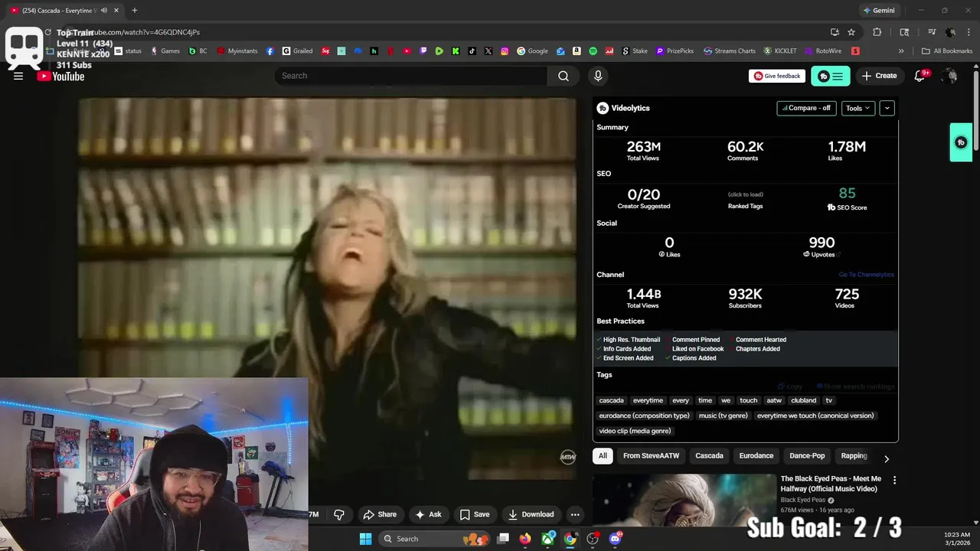The width and height of the screenshot is (980, 551).
Task: Open the YouTube guide hamburger menu
Action: pyautogui.click(x=18, y=76)
